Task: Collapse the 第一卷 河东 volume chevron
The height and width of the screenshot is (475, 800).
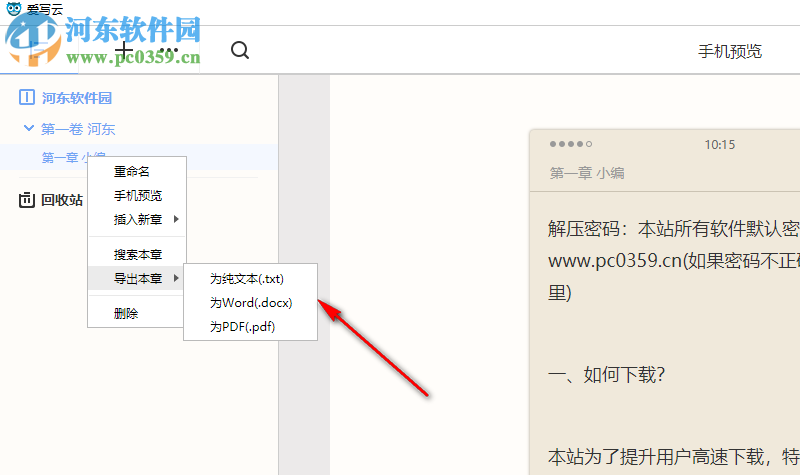Action: coord(29,128)
